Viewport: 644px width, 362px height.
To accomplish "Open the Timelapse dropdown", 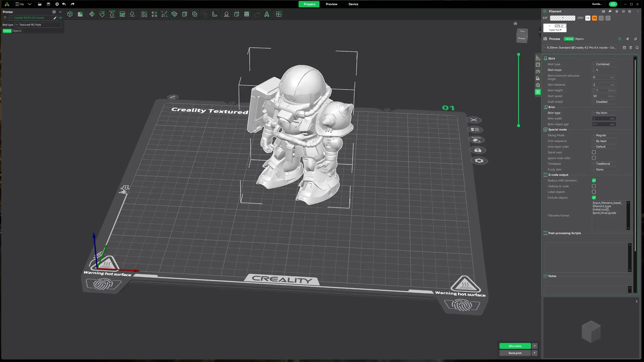I will pyautogui.click(x=604, y=164).
